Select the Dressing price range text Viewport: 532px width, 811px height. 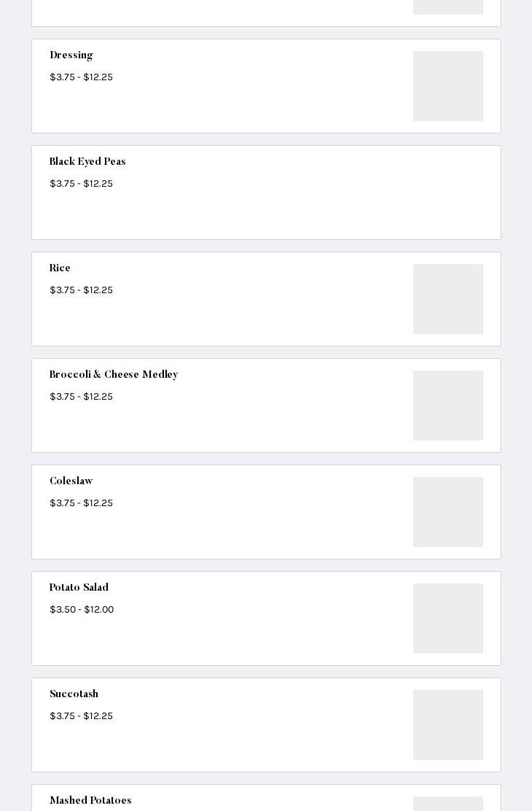click(81, 77)
